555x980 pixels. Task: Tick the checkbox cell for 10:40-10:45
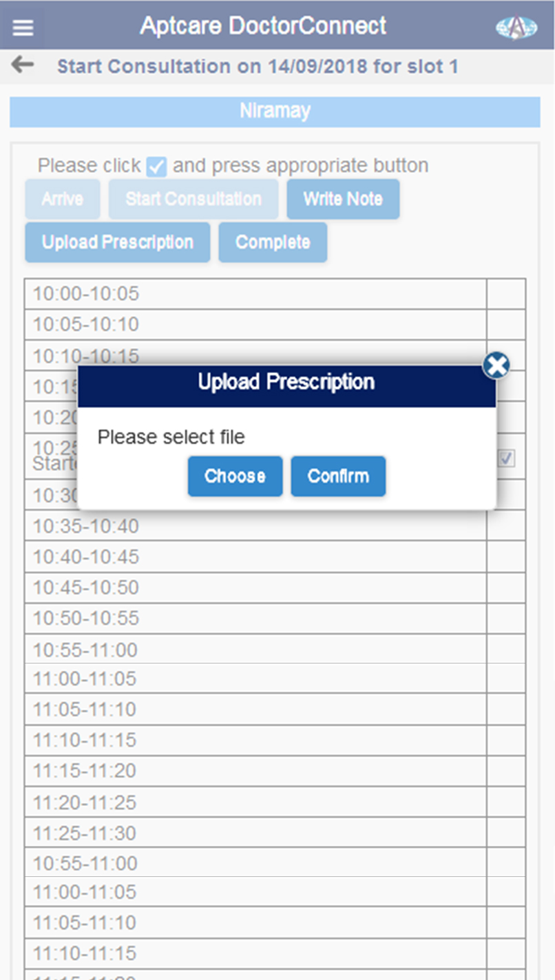coord(506,557)
